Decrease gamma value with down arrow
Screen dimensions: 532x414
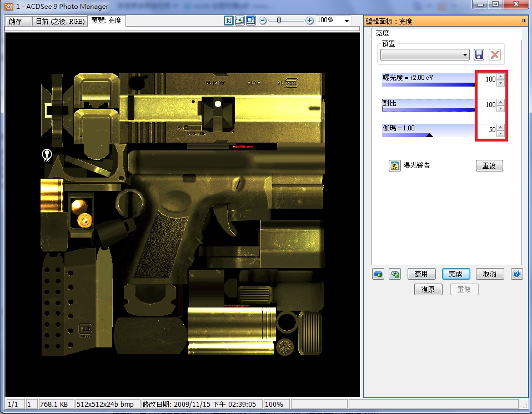pyautogui.click(x=500, y=133)
